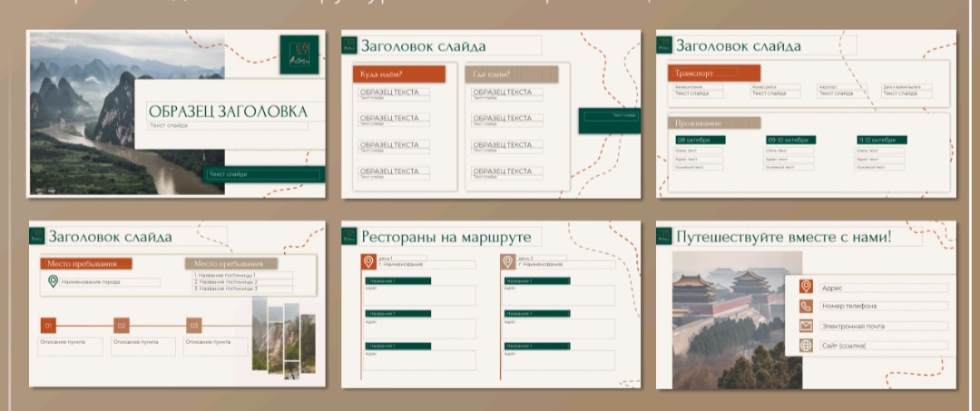
Task: Select the Адрес contact field text
Action: 831,288
